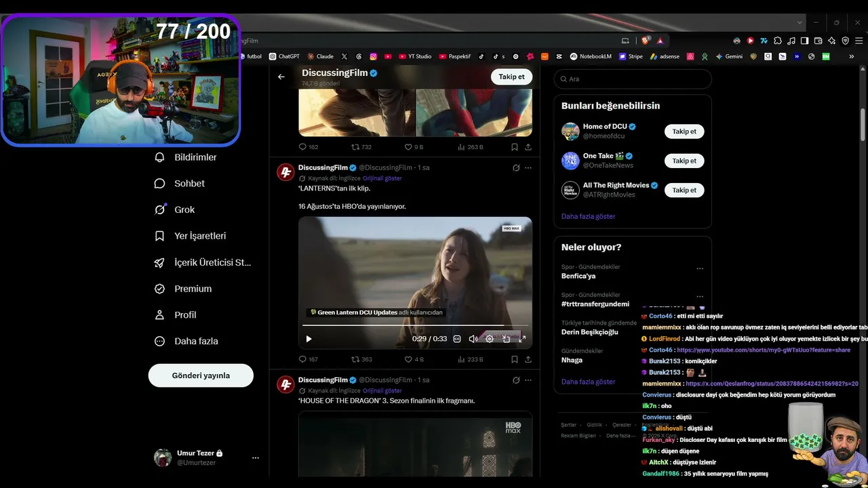Open Grok in the sidebar

coord(175,210)
